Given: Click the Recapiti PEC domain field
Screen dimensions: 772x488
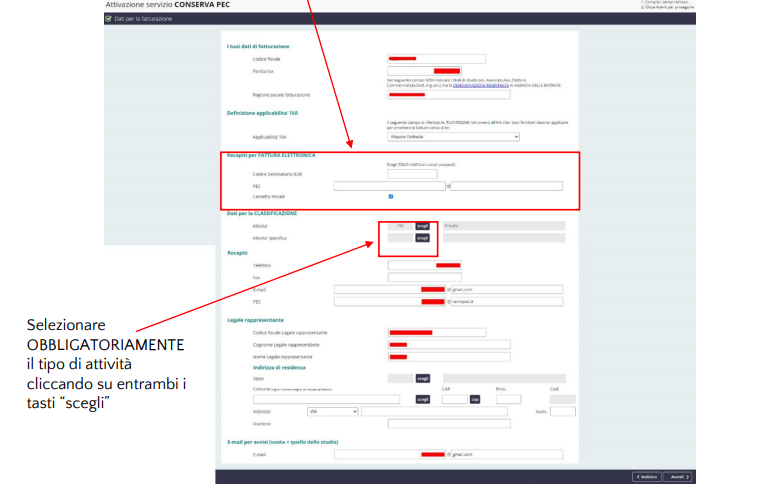Looking at the screenshot, I should pyautogui.click(x=507, y=301).
